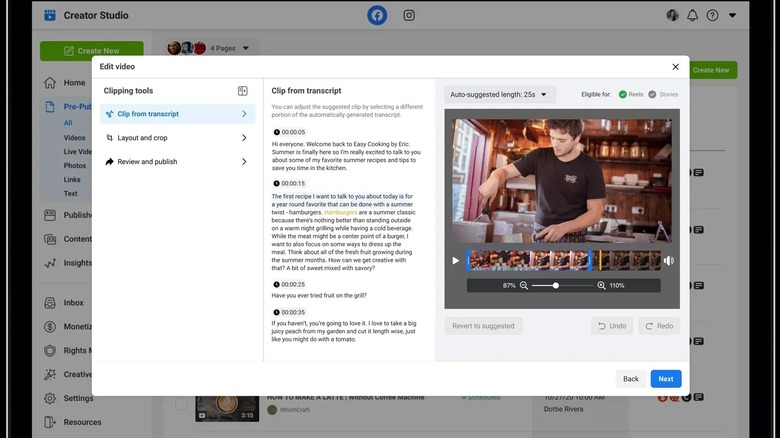780x438 pixels.
Task: Click the zoom in magnifier icon
Action: (601, 286)
